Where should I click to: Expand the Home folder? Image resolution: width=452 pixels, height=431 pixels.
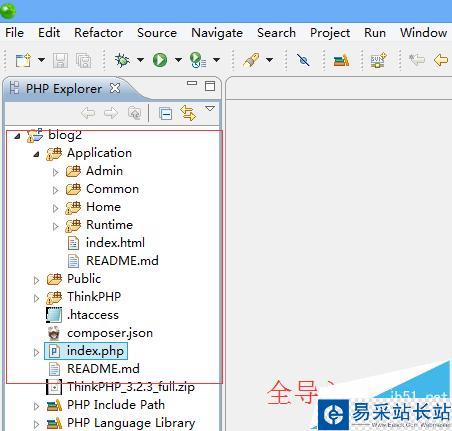(55, 208)
